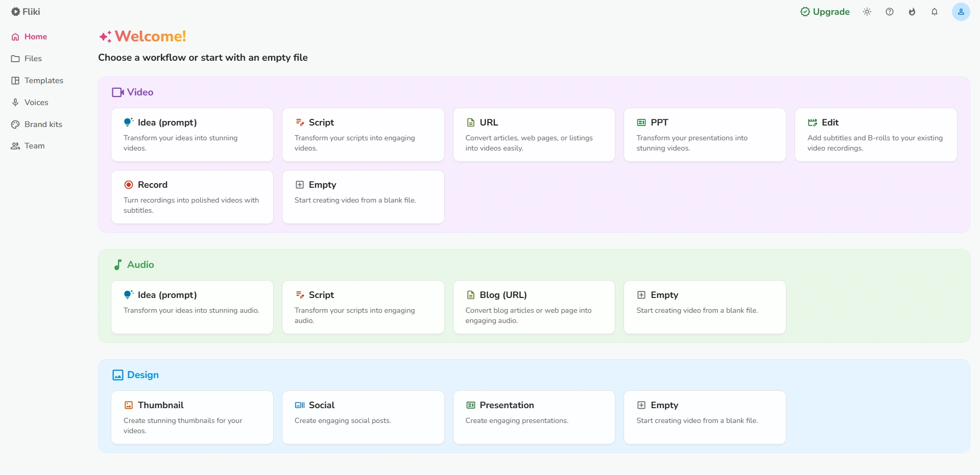Viewport: 980px width, 475px height.
Task: Start an Empty video file
Action: (363, 197)
